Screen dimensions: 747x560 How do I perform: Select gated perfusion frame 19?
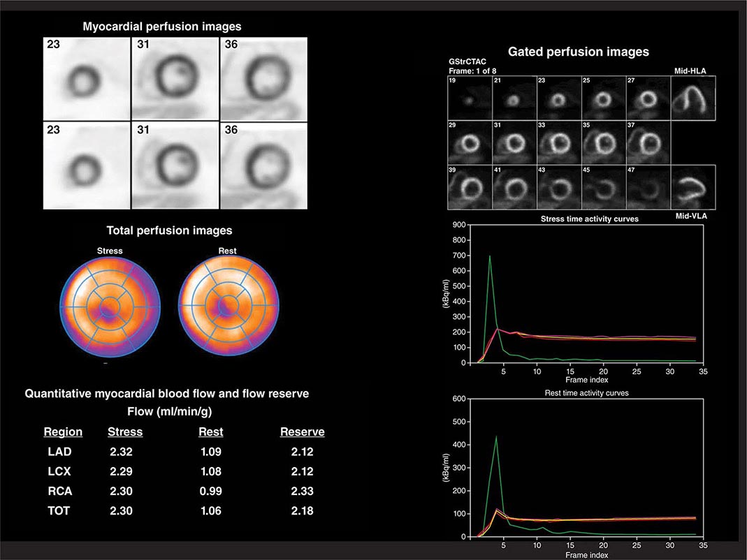pyautogui.click(x=470, y=96)
